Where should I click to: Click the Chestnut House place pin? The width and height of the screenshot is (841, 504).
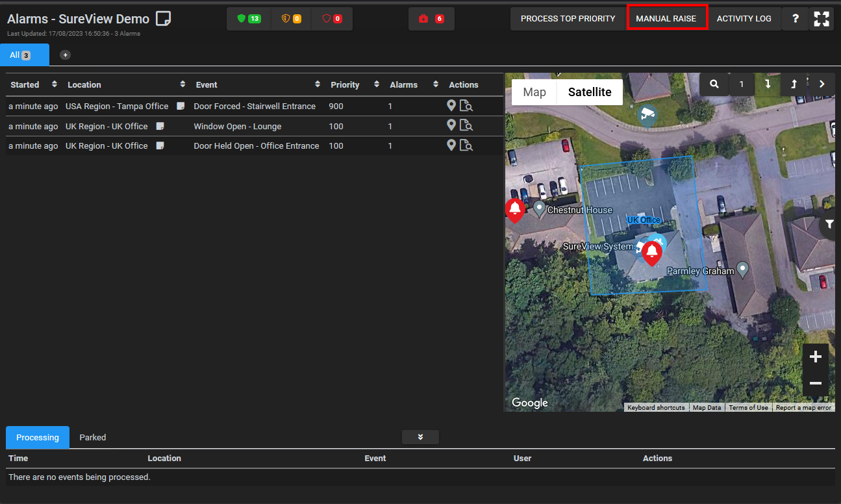click(x=539, y=209)
